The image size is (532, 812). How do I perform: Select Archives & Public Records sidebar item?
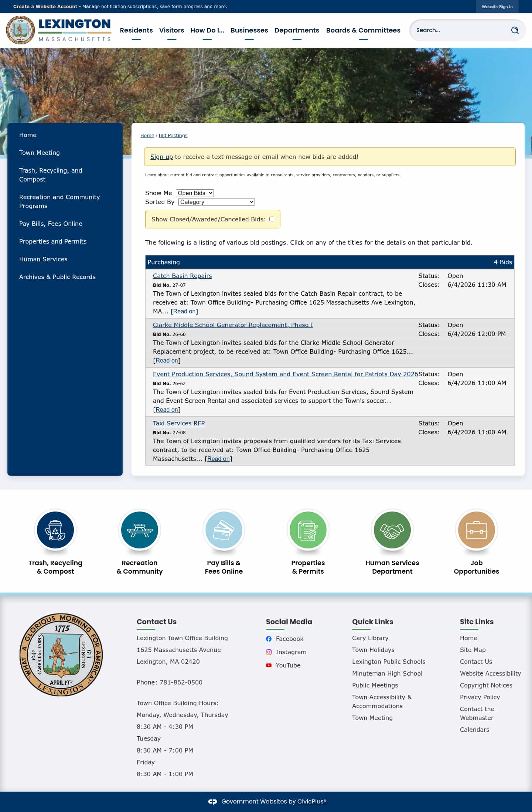coord(57,277)
